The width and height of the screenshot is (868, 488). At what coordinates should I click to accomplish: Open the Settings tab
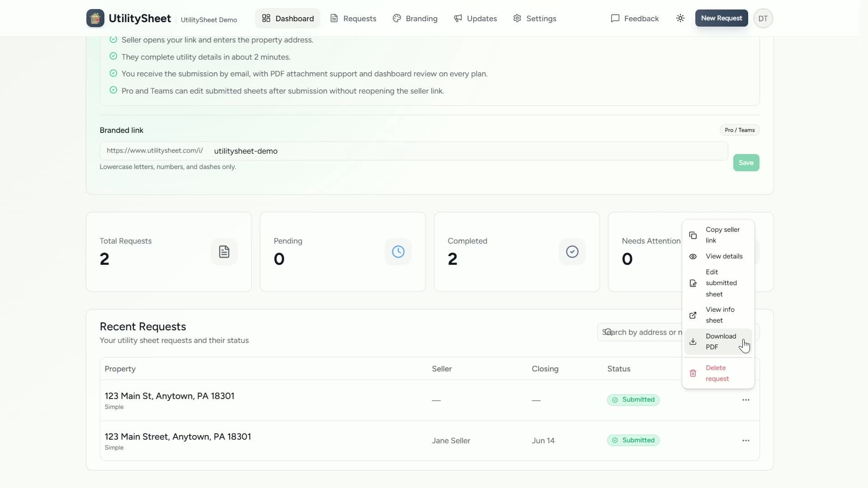click(534, 18)
